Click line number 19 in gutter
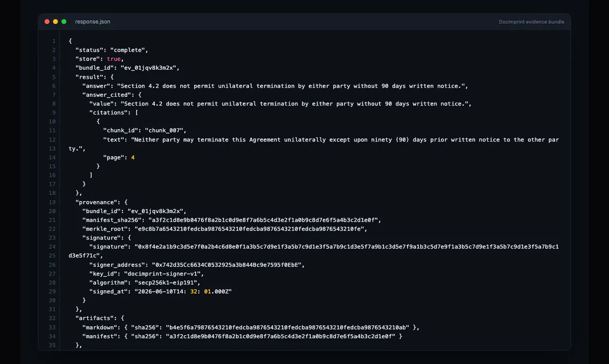This screenshot has height=364, width=609. [x=52, y=202]
